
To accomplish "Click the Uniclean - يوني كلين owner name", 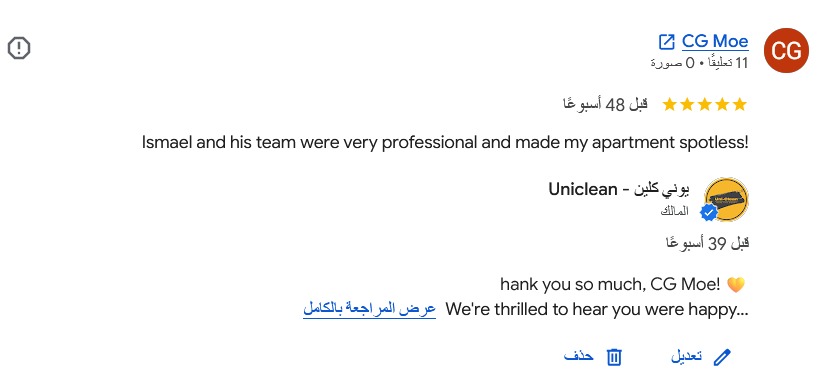I will (x=619, y=189).
